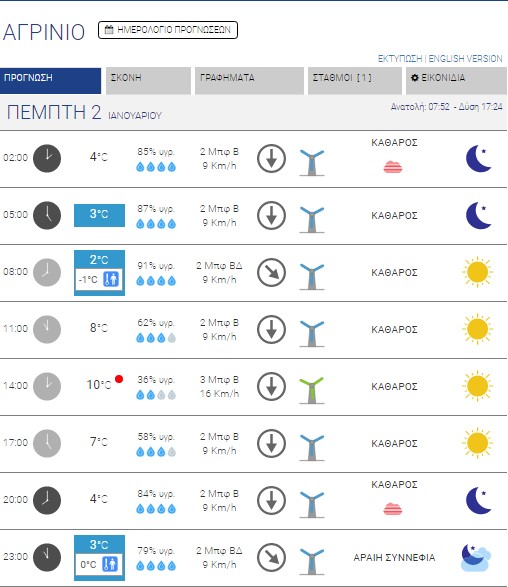508x587 pixels.
Task: Select the ΣΤΑΘΜΟΙ [1] tab
Action: [355, 80]
